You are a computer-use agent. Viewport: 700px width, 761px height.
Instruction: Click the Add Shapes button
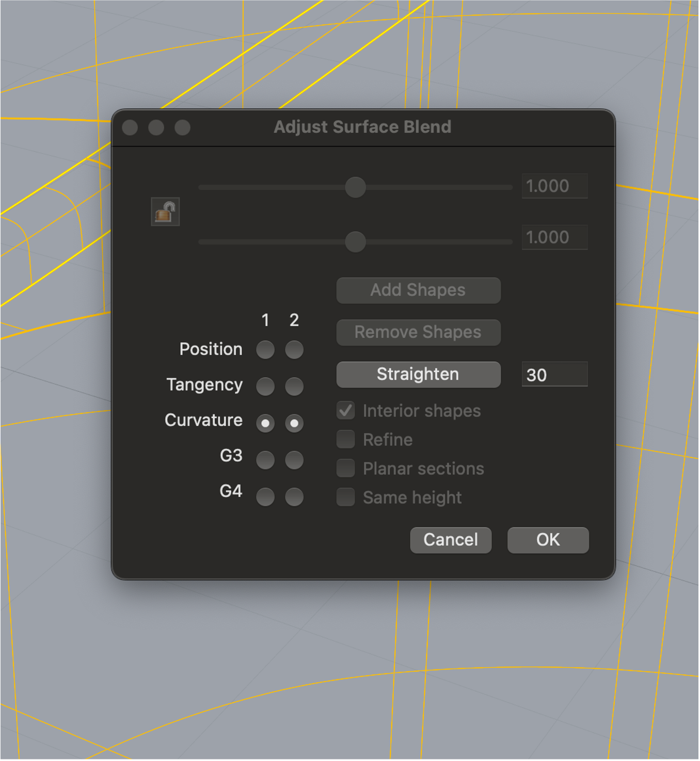[418, 290]
